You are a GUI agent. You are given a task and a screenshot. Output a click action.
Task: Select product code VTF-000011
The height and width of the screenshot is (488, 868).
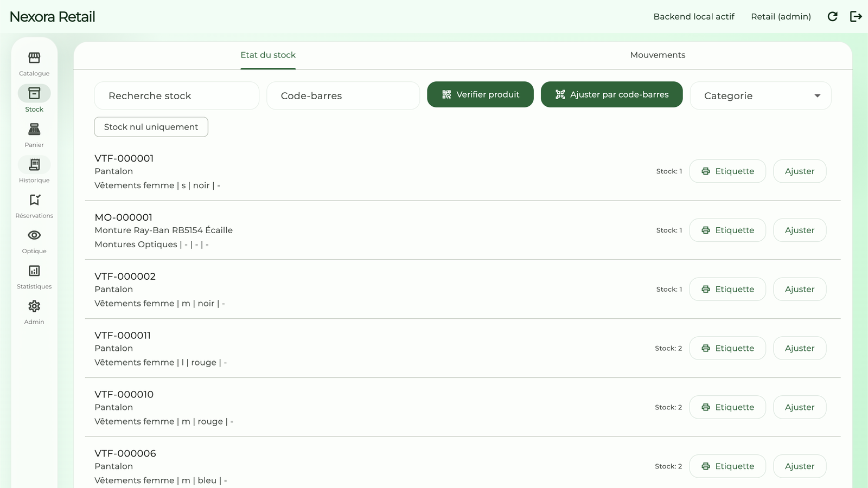[123, 336]
